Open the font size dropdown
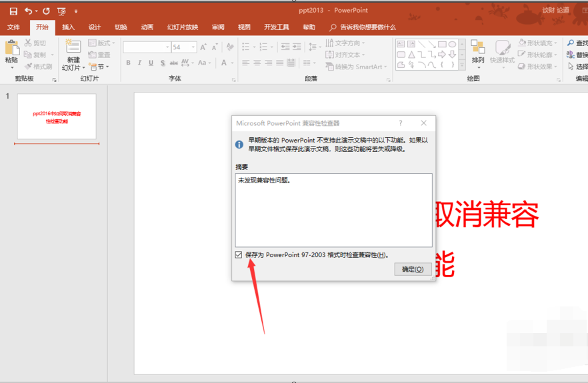Viewport: 588px width, 383px height. click(193, 47)
